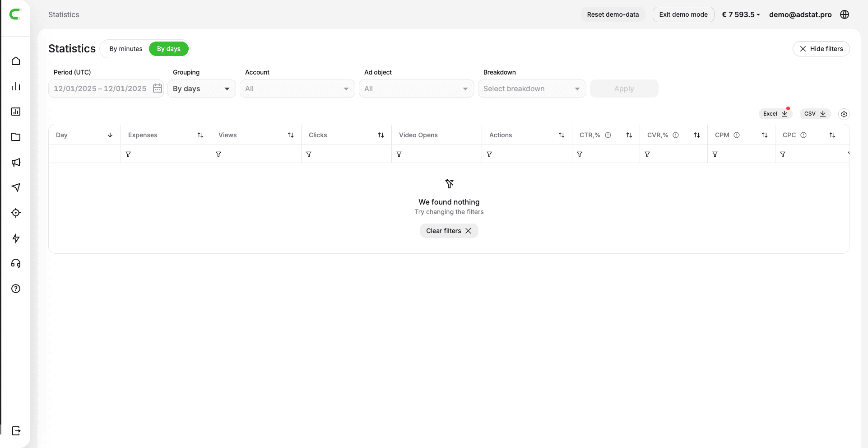The width and height of the screenshot is (868, 448).
Task: Open the home icon in sidebar
Action: click(16, 61)
